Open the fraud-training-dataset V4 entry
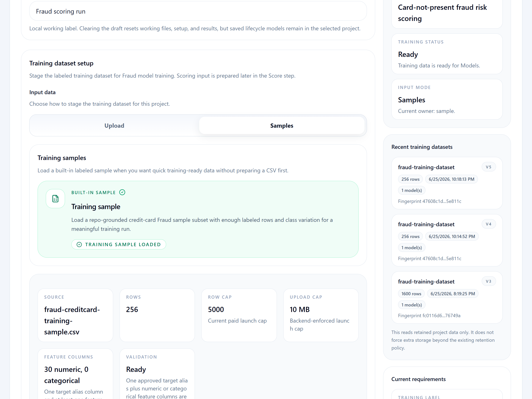This screenshot has height=399, width=532. coord(447,240)
